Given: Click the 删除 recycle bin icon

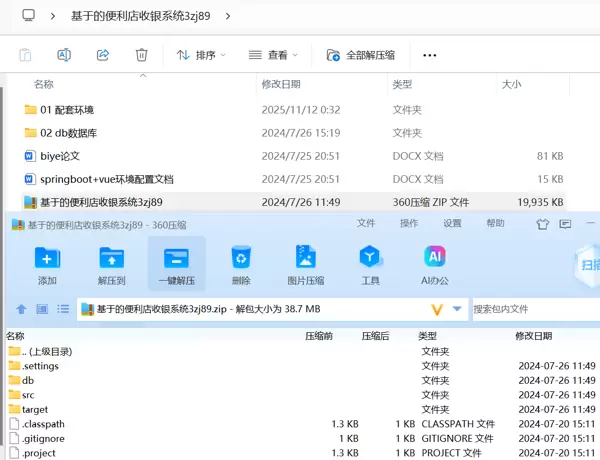Looking at the screenshot, I should click(x=240, y=264).
